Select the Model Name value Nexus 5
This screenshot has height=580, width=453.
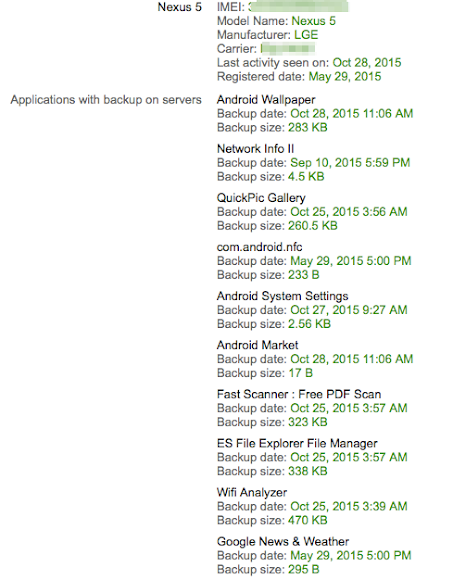tap(314, 21)
